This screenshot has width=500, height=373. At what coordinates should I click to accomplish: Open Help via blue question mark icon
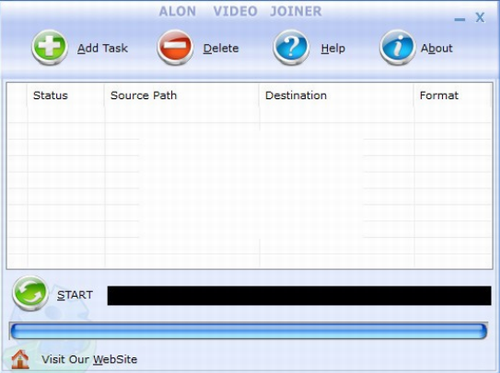coord(291,47)
